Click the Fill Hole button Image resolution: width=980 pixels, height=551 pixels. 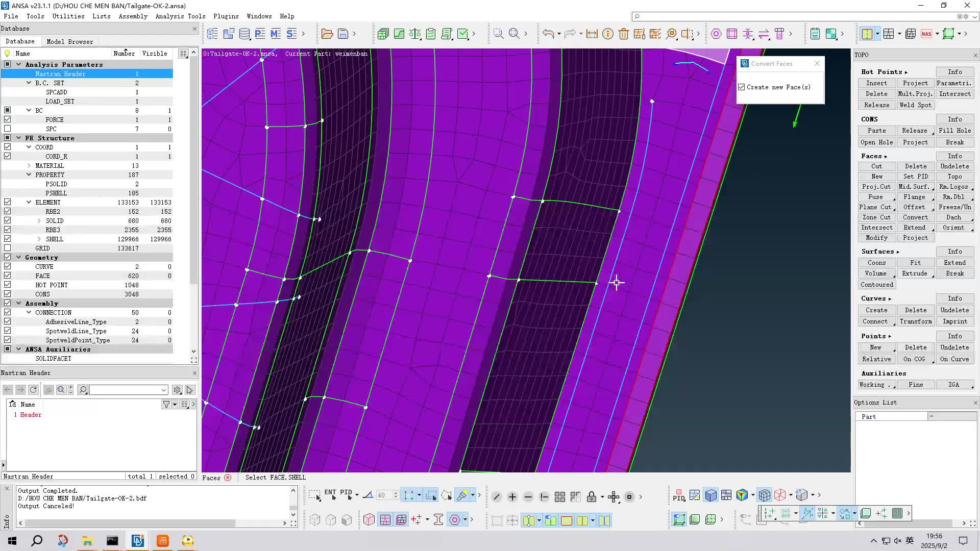(x=954, y=131)
